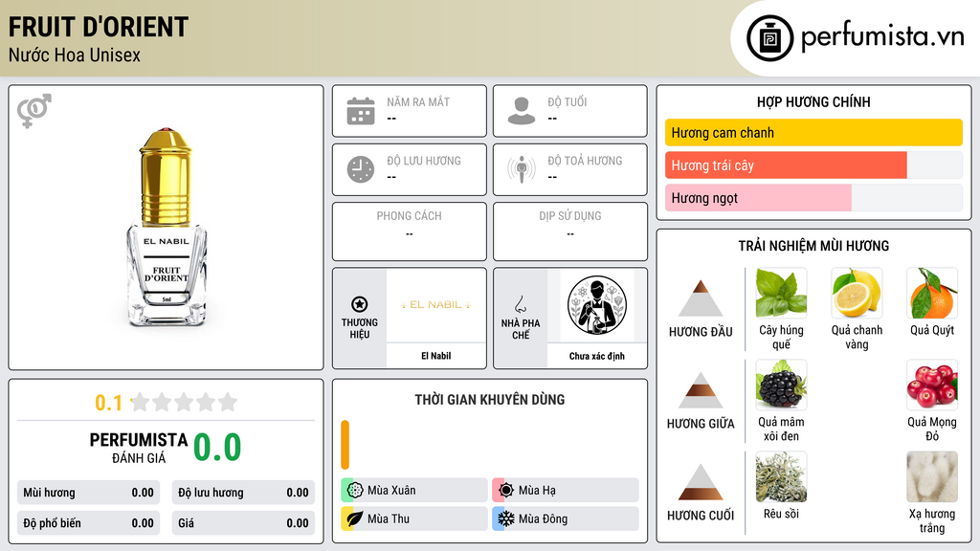Click the five-star rating row
Image resolution: width=980 pixels, height=551 pixels.
pos(184,402)
